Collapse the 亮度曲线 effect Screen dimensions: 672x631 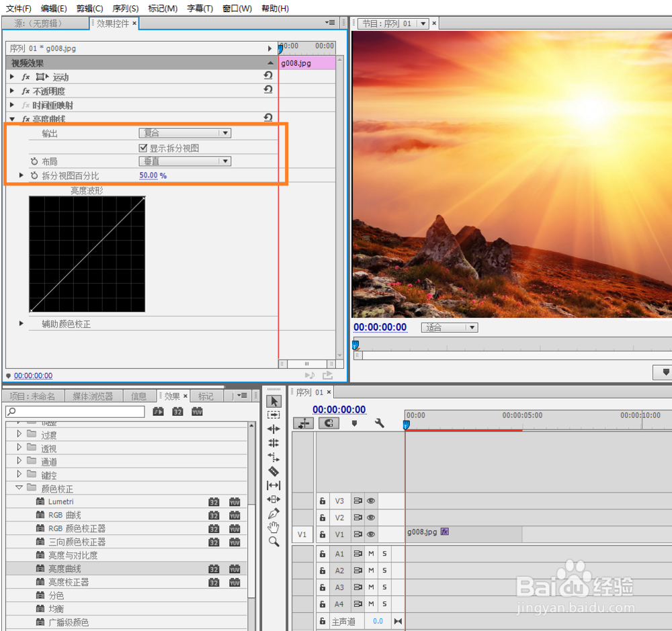[12, 119]
